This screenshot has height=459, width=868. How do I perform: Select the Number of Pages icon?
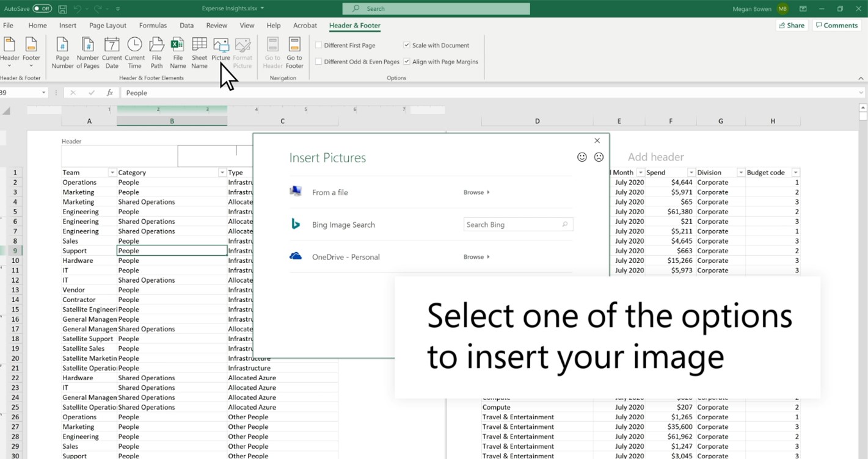click(87, 51)
